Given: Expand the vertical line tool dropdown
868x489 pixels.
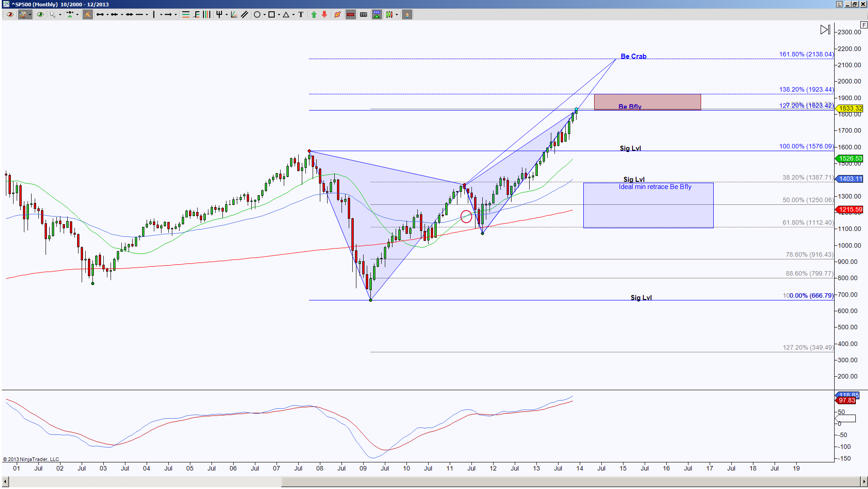Looking at the screenshot, I should click(161, 14).
